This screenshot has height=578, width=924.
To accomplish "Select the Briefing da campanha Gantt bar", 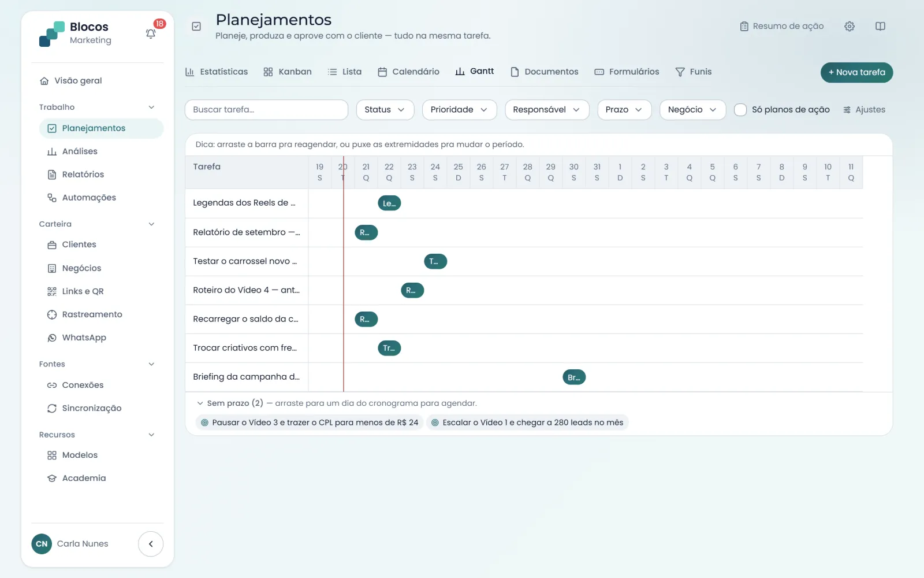I will pos(574,377).
